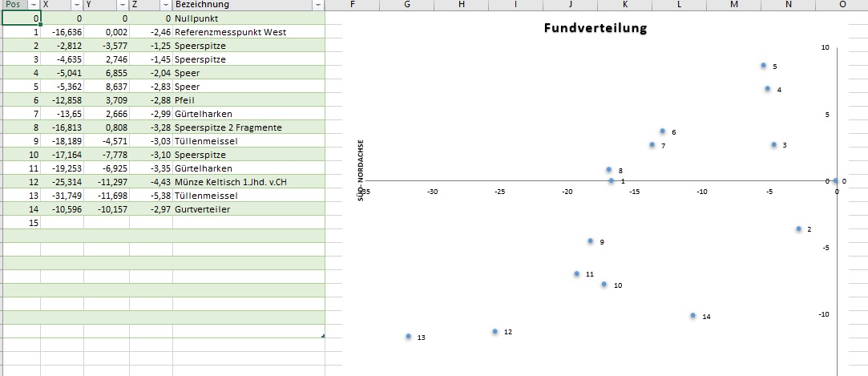
Task: Open the Pos column filter dropdown
Action: click(34, 5)
